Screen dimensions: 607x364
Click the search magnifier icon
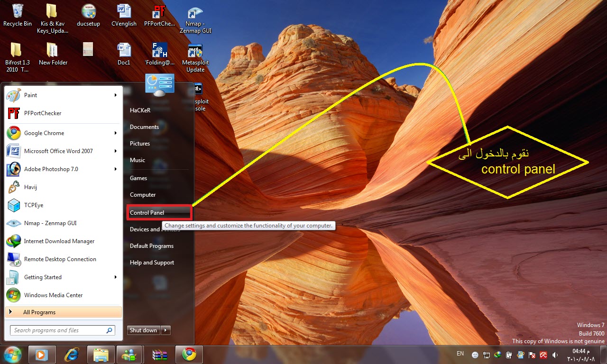(x=109, y=330)
